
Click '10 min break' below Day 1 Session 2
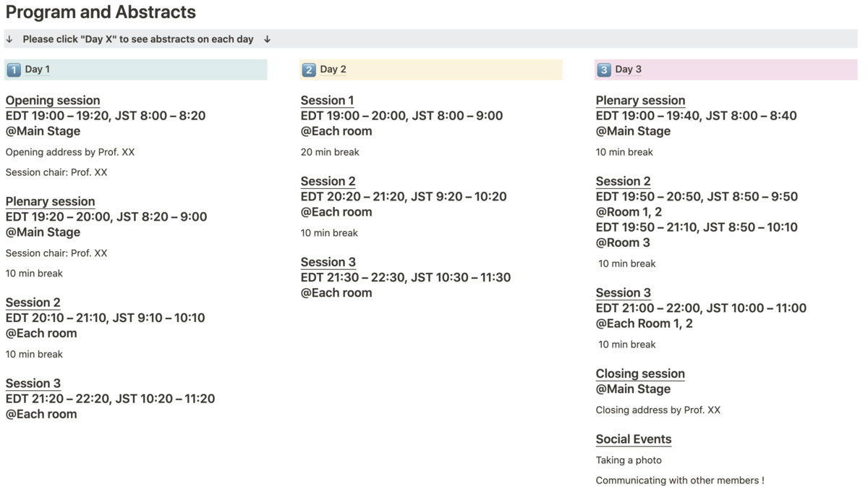(x=34, y=355)
